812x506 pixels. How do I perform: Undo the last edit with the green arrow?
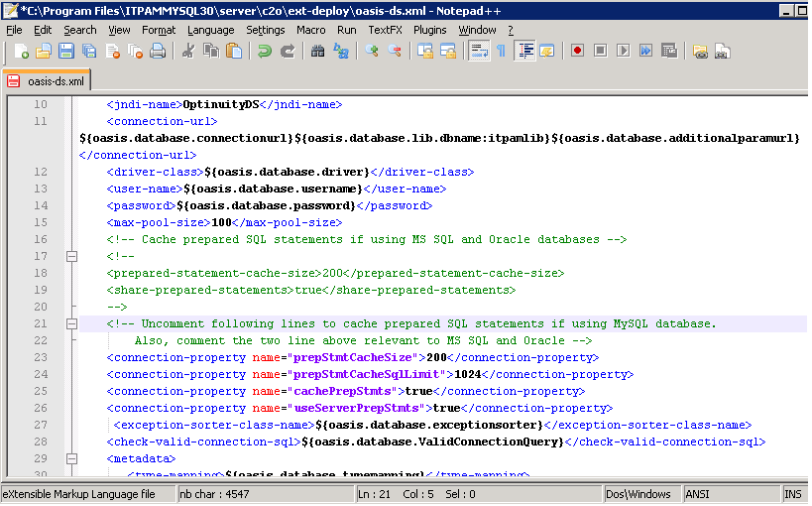(x=264, y=51)
